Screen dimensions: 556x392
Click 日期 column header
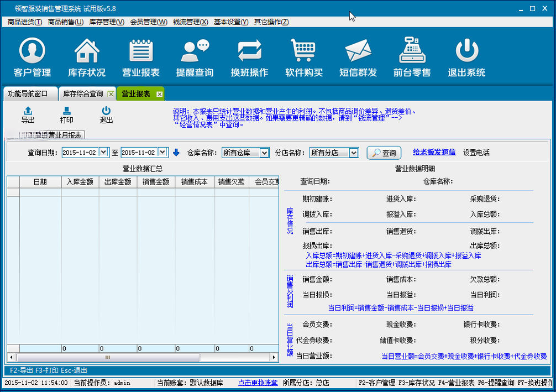click(x=40, y=182)
